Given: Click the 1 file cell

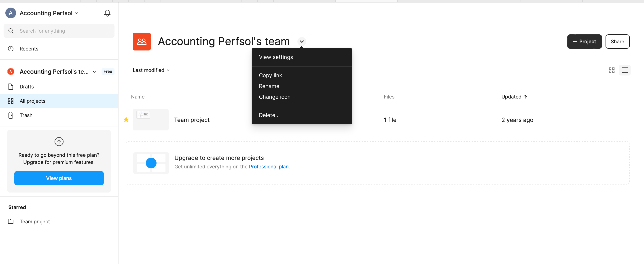Looking at the screenshot, I should click(390, 120).
